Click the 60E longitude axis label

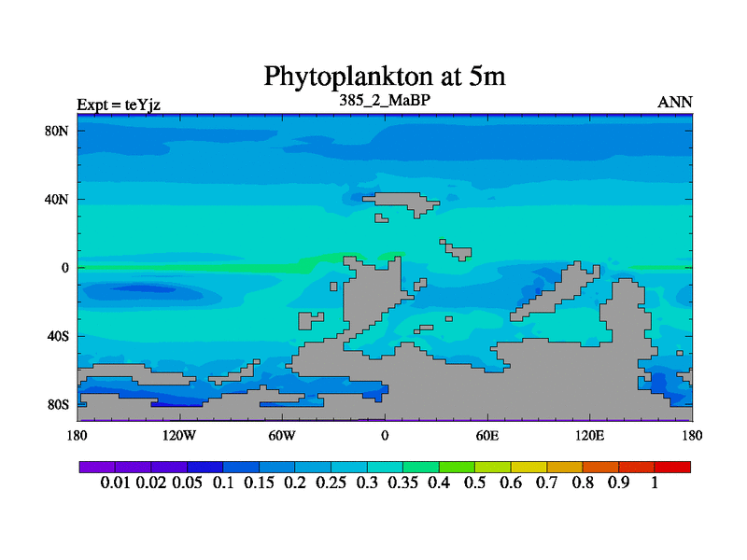[486, 436]
